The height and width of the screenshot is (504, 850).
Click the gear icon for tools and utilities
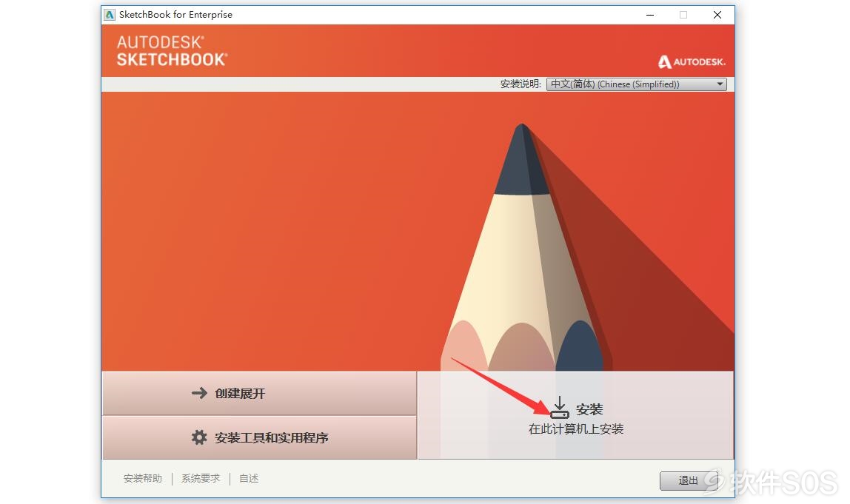point(199,437)
